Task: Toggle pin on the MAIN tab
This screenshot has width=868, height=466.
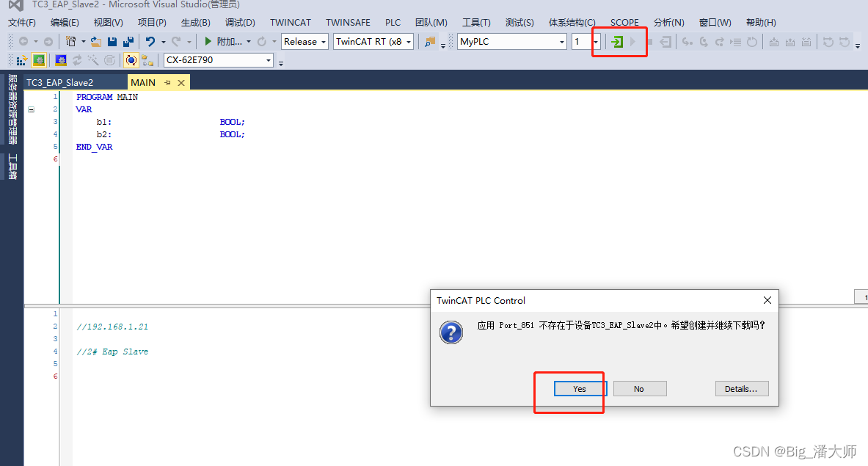Action: (x=168, y=82)
